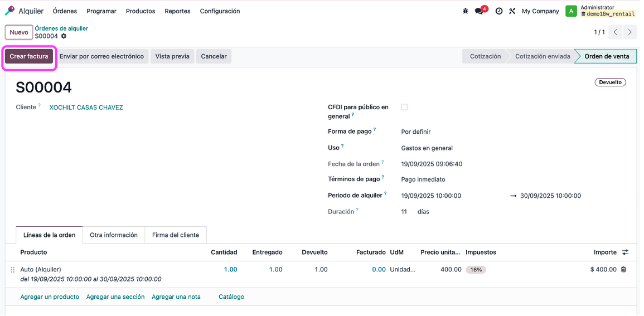The image size is (644, 316).
Task: Click the Devuelto status badge
Action: (611, 82)
